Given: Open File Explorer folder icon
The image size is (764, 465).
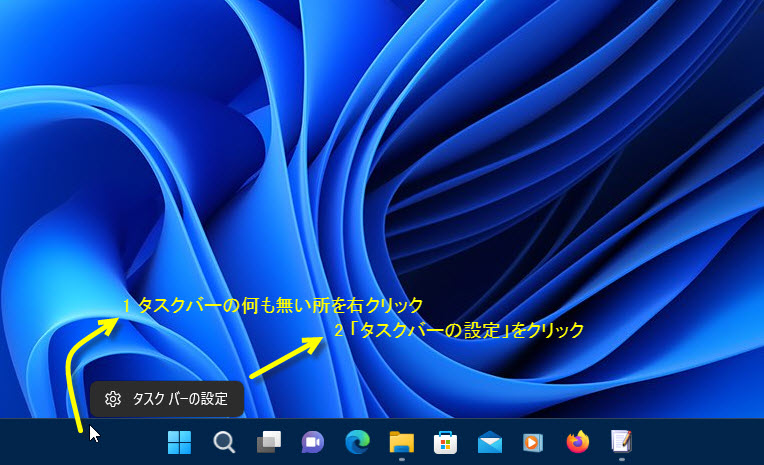Looking at the screenshot, I should (401, 442).
